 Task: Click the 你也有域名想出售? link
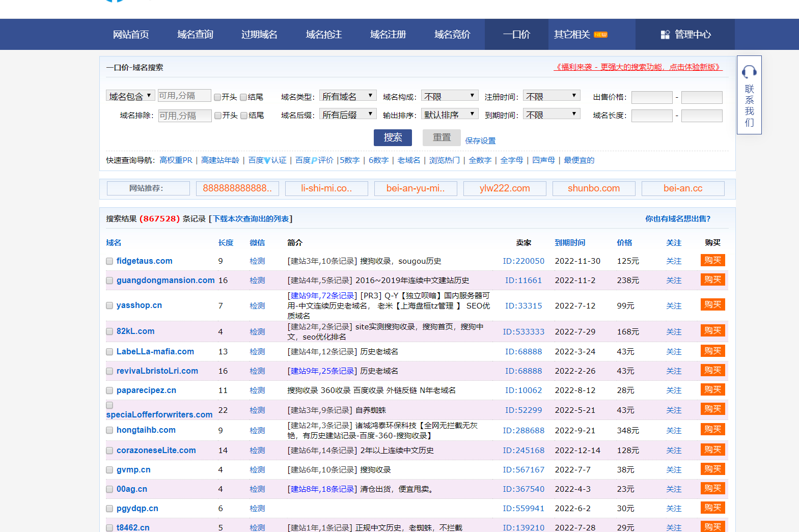point(678,219)
